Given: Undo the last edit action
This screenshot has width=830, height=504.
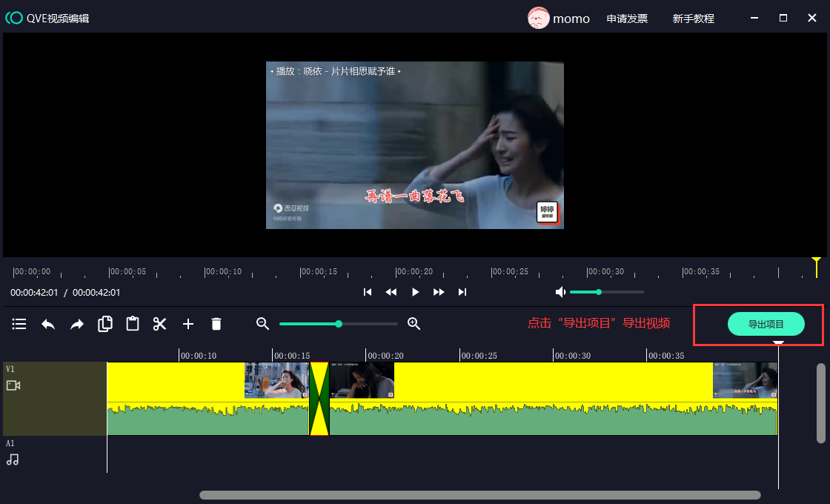Looking at the screenshot, I should tap(48, 324).
